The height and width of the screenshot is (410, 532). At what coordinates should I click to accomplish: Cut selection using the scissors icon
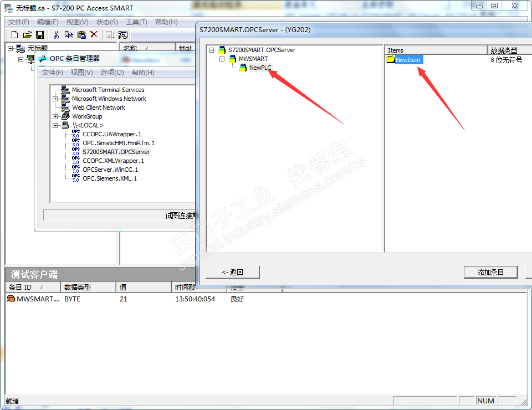pyautogui.click(x=57, y=34)
